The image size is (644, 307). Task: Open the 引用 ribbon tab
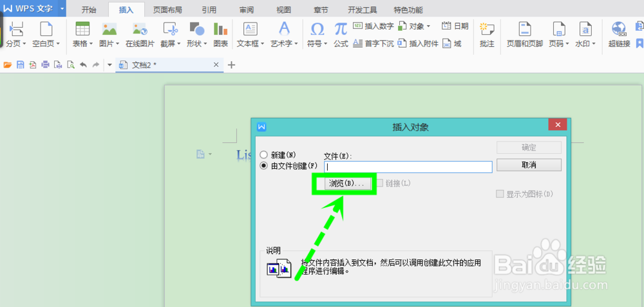pos(209,10)
